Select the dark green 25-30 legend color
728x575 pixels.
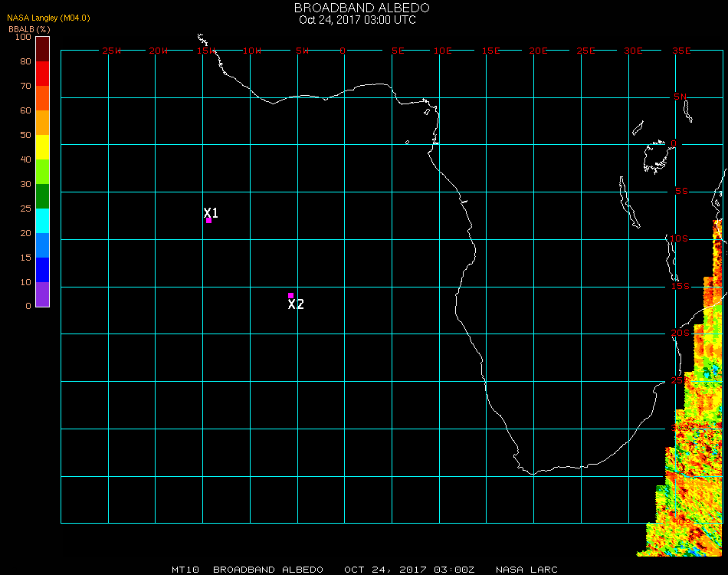coord(43,196)
